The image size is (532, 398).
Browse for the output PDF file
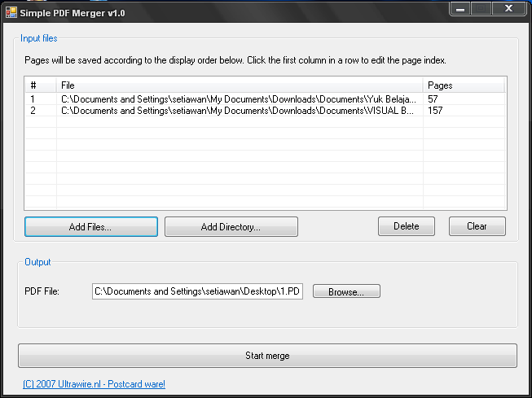point(346,291)
